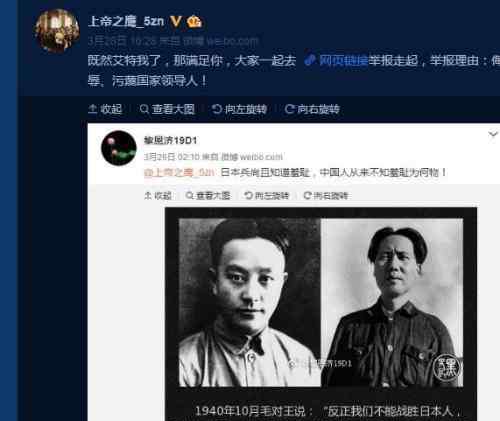This screenshot has width=500, height=421.
Task: Rotate the inner photo right via 向右旋转
Action: 326,195
